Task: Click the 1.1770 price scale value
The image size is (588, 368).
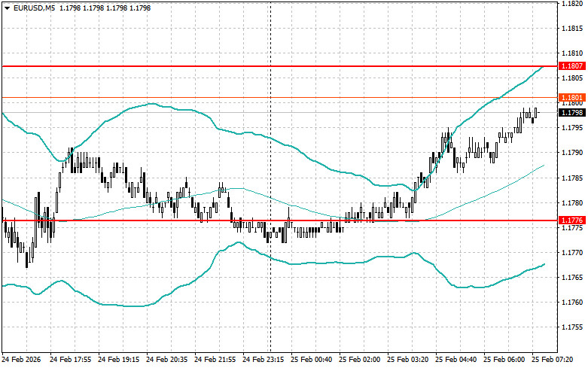Action: click(x=572, y=253)
